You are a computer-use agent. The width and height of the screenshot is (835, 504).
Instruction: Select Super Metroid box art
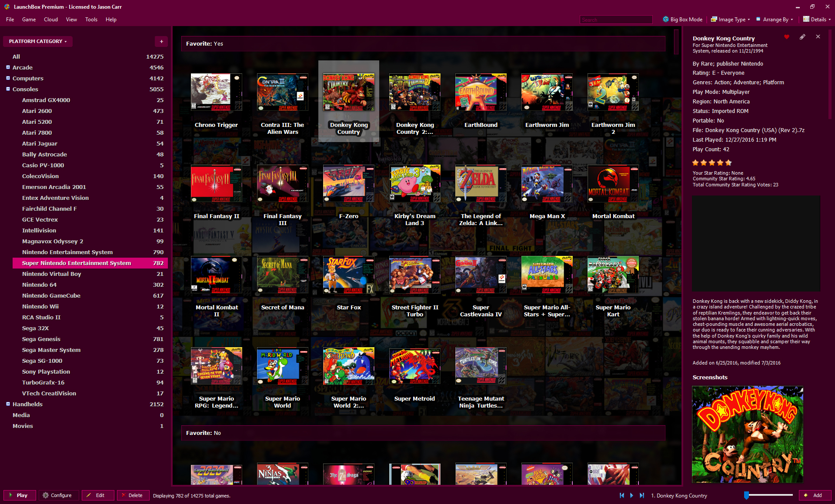tap(414, 366)
